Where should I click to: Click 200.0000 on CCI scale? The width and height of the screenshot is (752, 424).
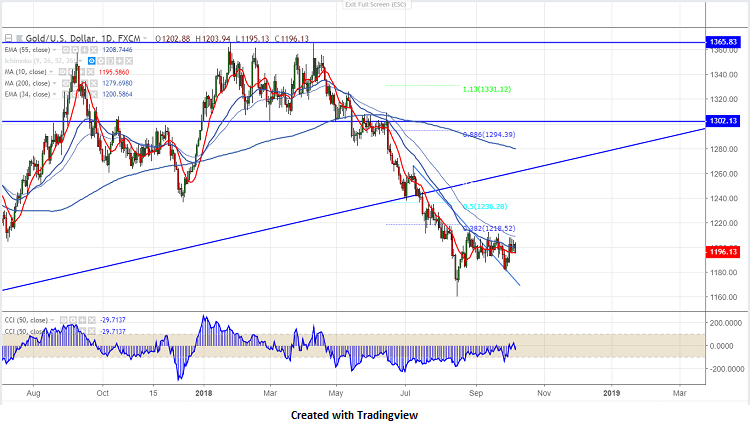(x=726, y=323)
